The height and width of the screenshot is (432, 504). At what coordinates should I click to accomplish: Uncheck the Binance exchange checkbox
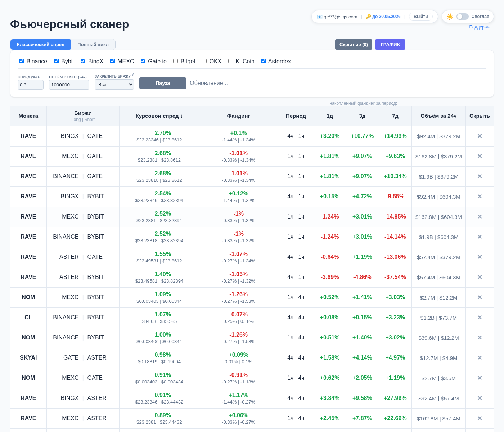22,61
